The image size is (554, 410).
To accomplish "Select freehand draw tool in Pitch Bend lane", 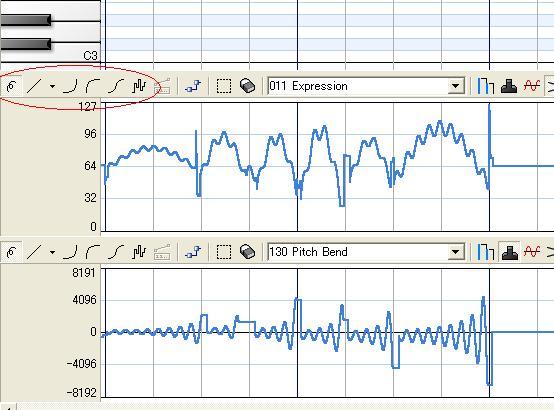I will [12, 252].
